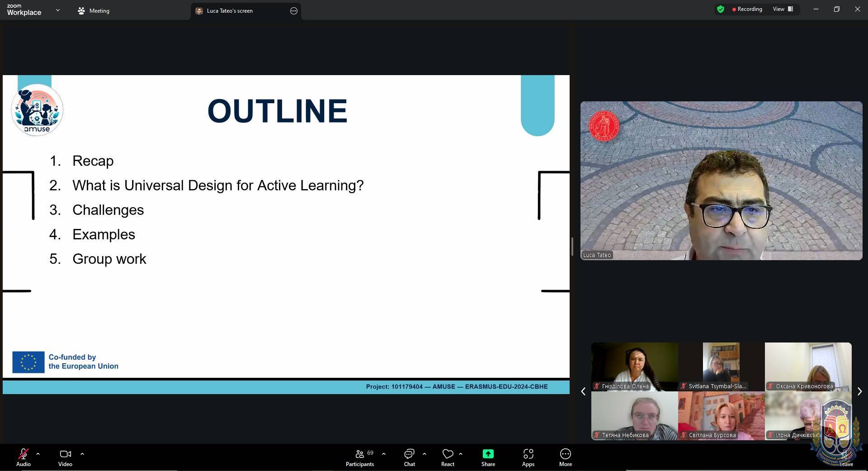Select Світлана Бурсова video thumbnail
The image size is (868, 471).
pos(721,415)
